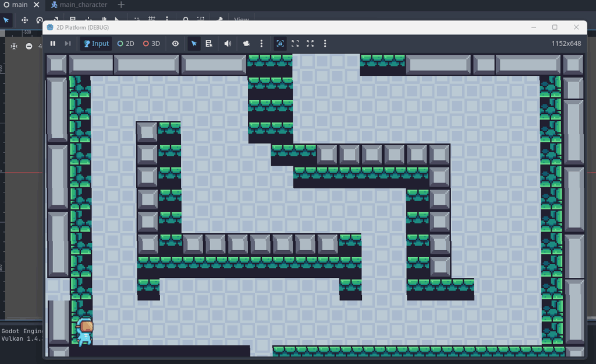Click the zoom out minus button
Viewport: 596px width, 364px height.
29,46
